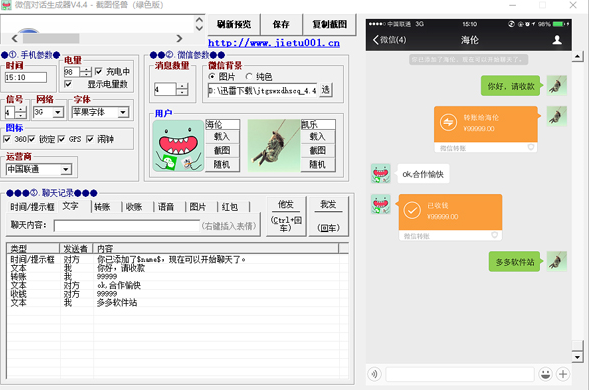The image size is (589, 390).
Task: Open the jietu001.cn website link
Action: pos(274,43)
